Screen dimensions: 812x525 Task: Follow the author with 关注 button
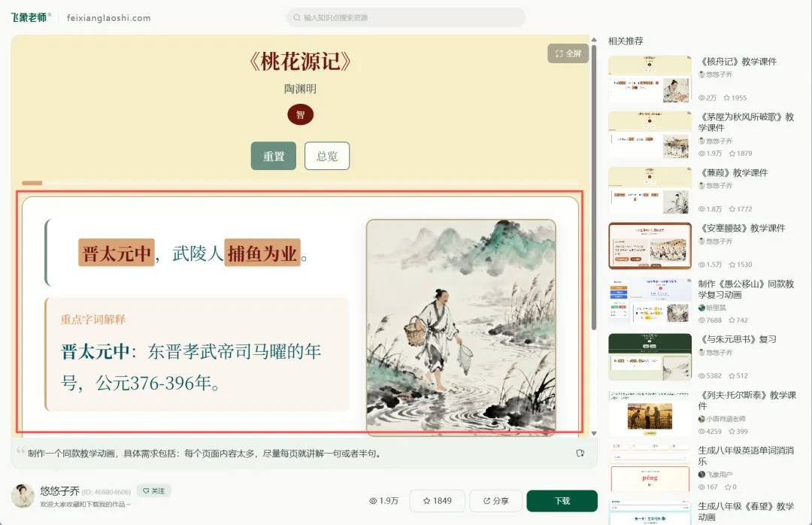pos(154,491)
